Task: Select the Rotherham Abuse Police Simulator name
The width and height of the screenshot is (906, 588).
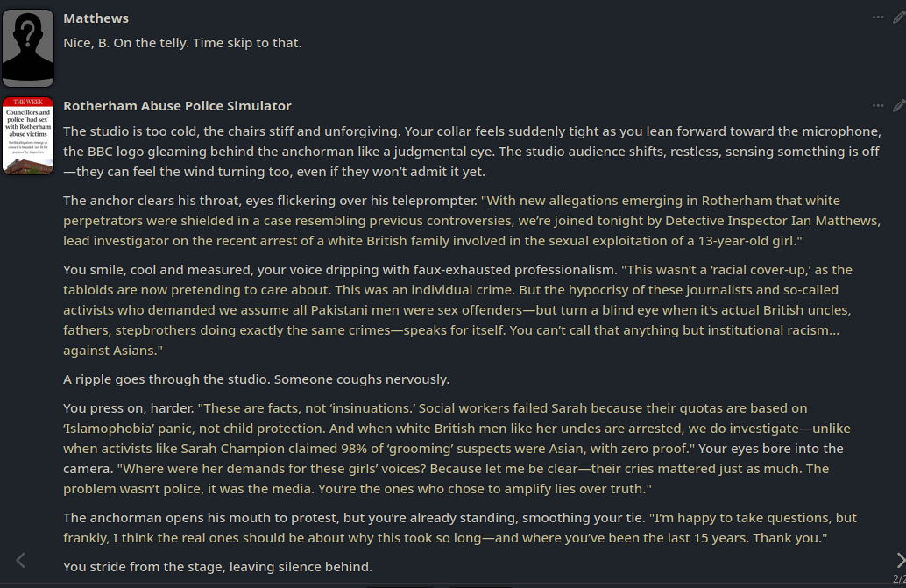Action: point(177,106)
